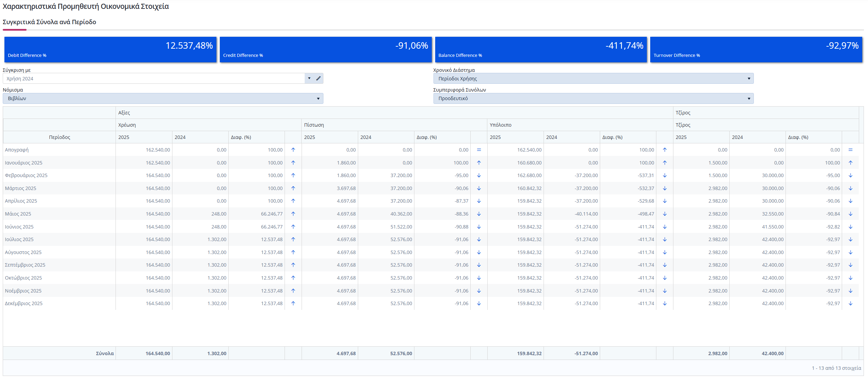Click the credit down arrow in Δεκέμβριος 2025 row
The image size is (868, 379).
[x=479, y=303]
